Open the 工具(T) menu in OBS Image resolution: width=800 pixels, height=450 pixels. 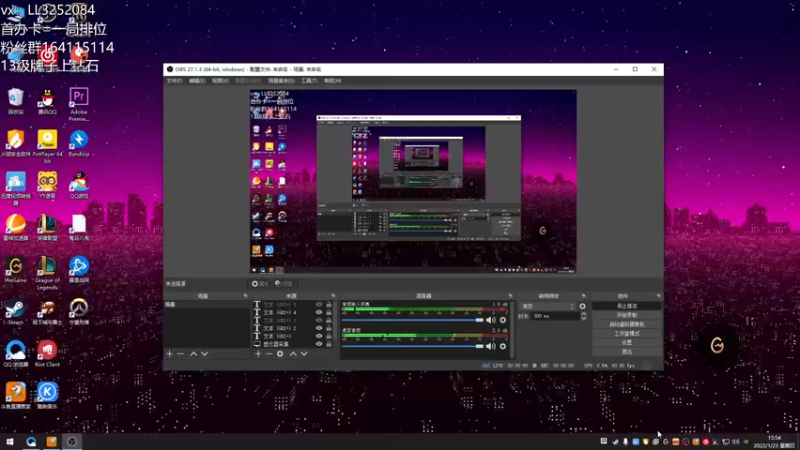coord(309,81)
